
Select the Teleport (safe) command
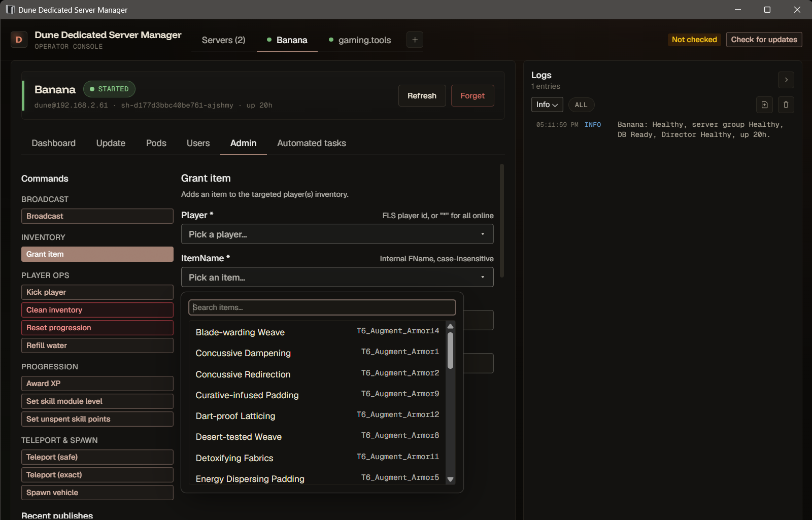tap(97, 457)
